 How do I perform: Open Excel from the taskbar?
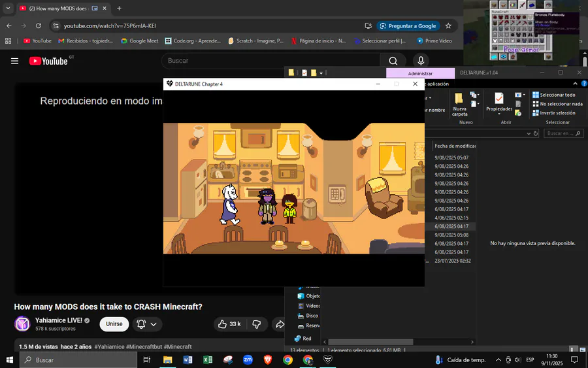pyautogui.click(x=207, y=360)
